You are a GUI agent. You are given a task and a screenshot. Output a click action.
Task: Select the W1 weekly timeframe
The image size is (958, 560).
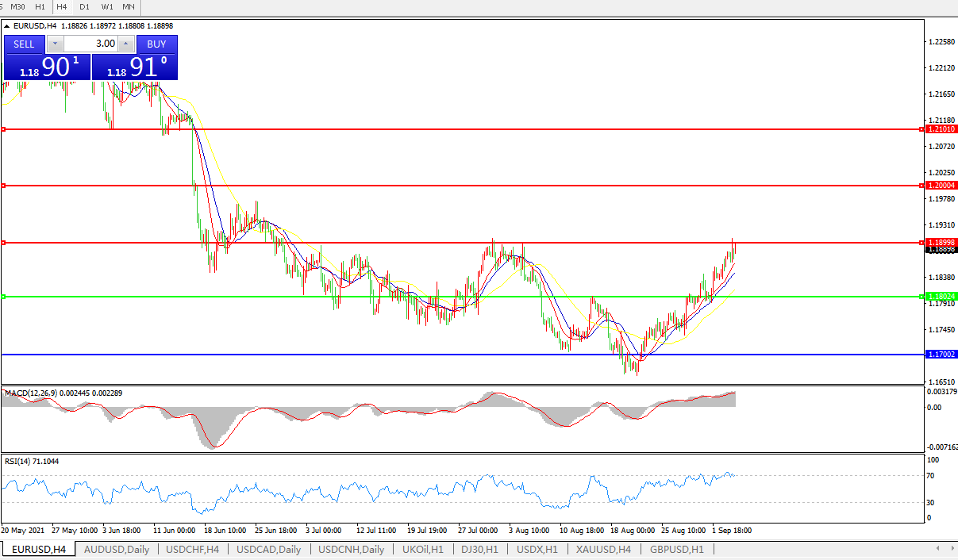coord(106,6)
